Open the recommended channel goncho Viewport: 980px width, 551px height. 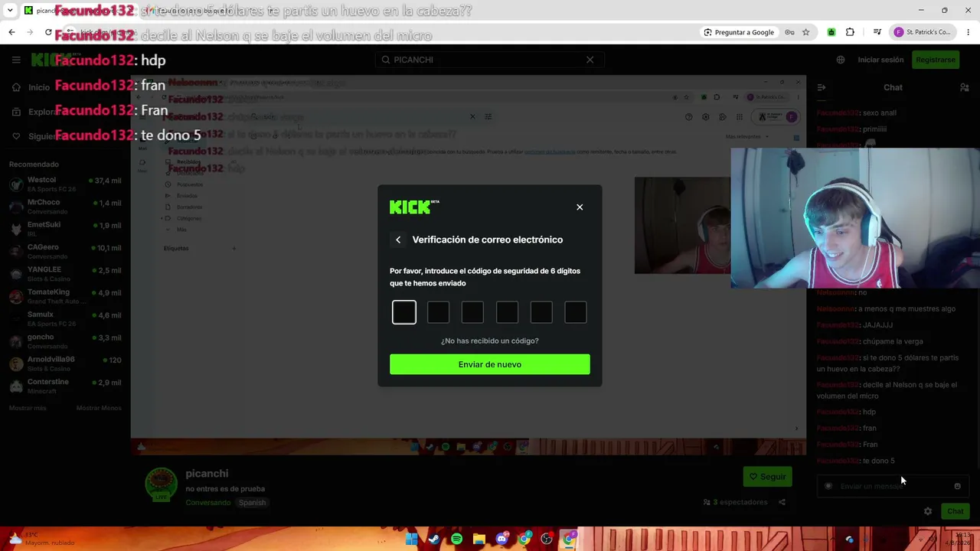point(65,341)
